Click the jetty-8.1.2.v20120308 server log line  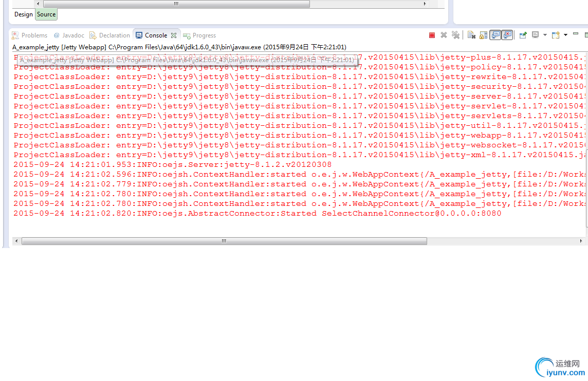pyautogui.click(x=173, y=164)
